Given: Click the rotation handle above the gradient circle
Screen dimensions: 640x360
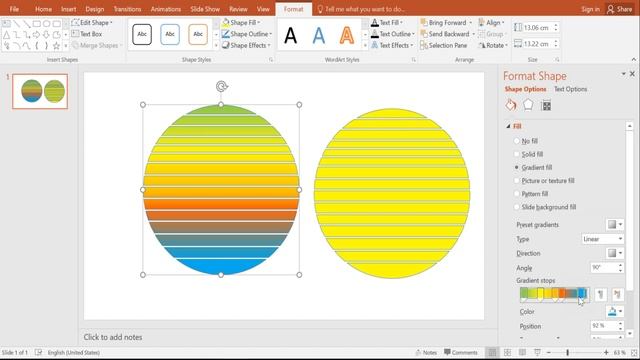Looking at the screenshot, I should click(x=221, y=86).
